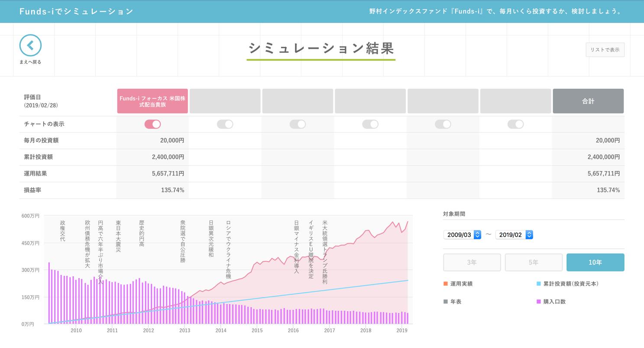Select the empty third fund slot header
This screenshot has height=348, width=644.
[x=298, y=101]
